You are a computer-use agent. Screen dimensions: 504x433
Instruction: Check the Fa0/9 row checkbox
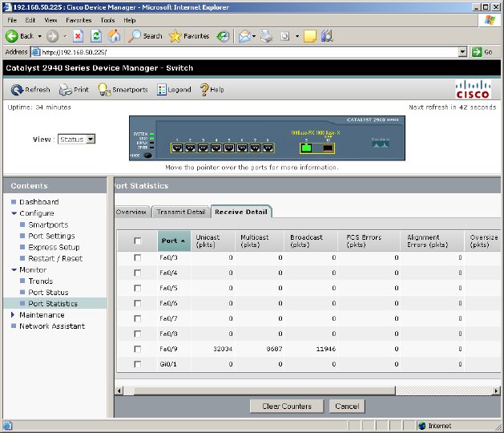[x=138, y=349]
